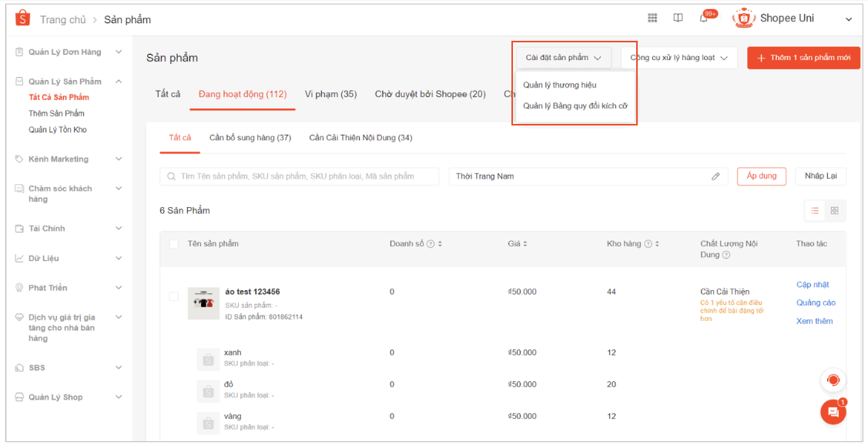Expand Chăm sóc khách hàng chevron
The image size is (868, 448).
pos(119,189)
